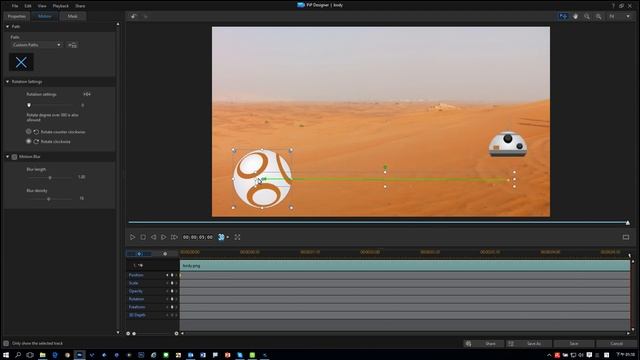This screenshot has width=640, height=360.
Task: Click the zoom in magnifier icon
Action: (599, 16)
